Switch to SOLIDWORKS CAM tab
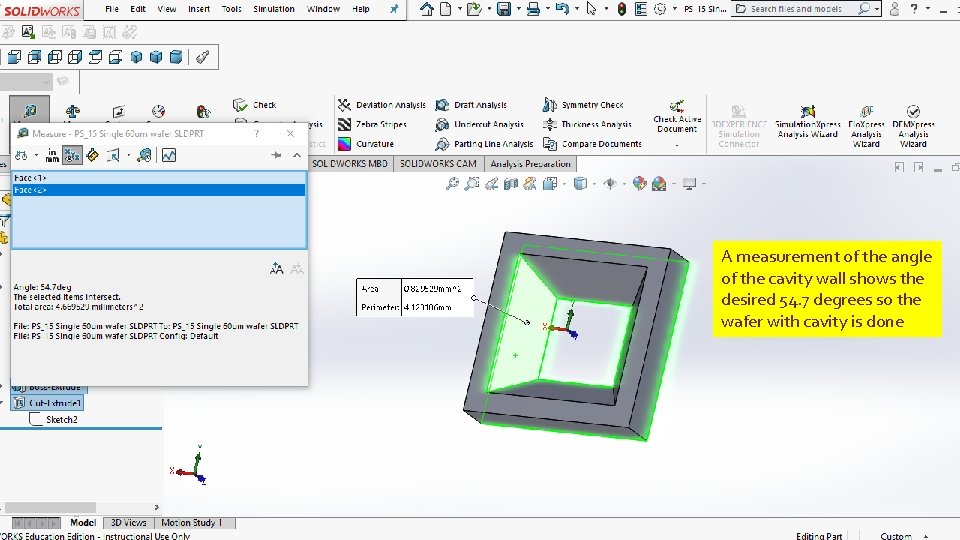Screen dimensions: 960x540 [x=438, y=163]
